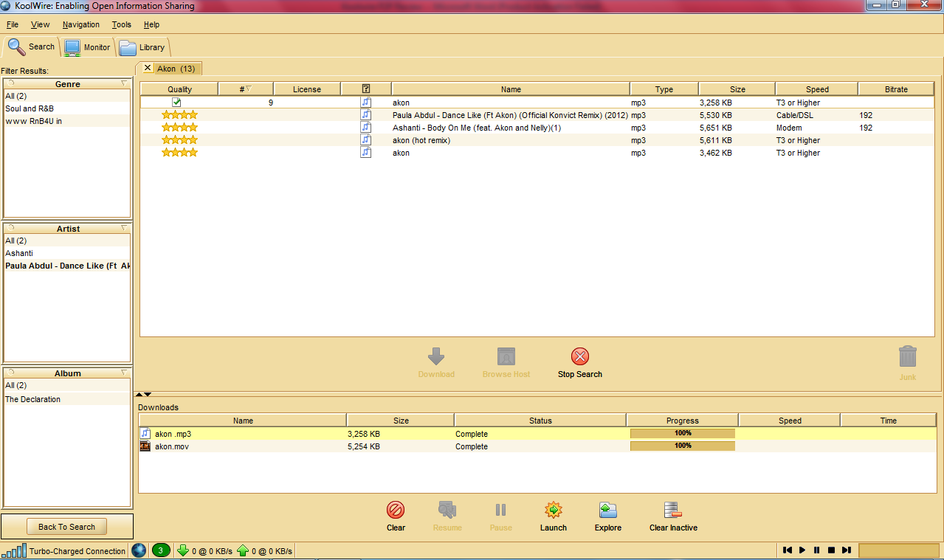Screen dimensions: 944x560
Task: Open the Genre filter dropdown arrow
Action: tap(124, 83)
